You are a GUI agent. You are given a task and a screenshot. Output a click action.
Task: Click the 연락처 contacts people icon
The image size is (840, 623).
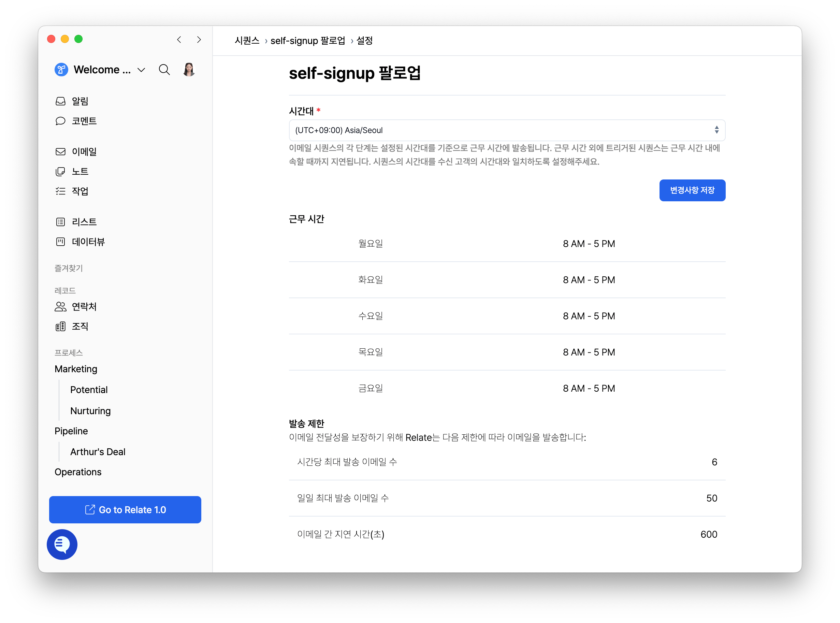click(x=60, y=307)
